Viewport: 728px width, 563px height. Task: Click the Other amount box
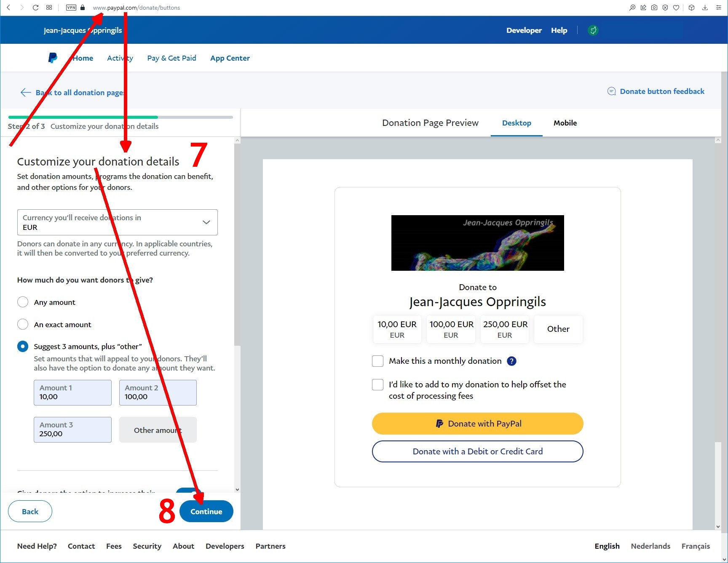coord(158,430)
